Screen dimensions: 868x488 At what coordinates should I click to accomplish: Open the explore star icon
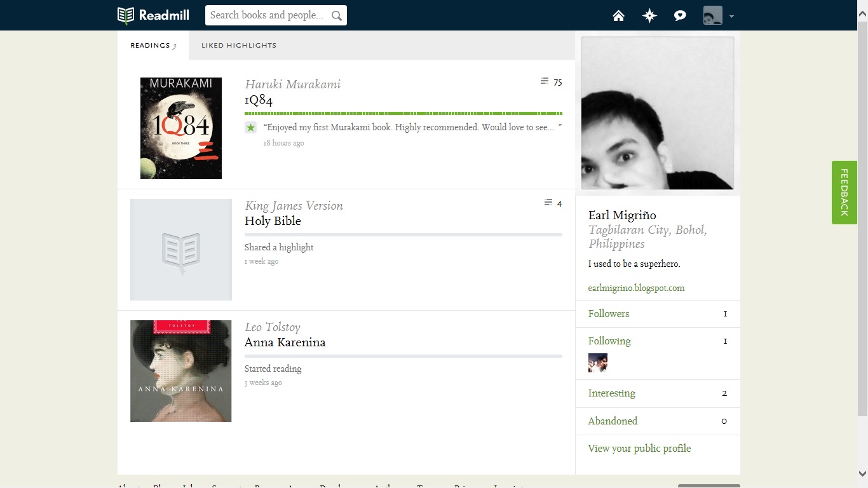click(x=649, y=16)
